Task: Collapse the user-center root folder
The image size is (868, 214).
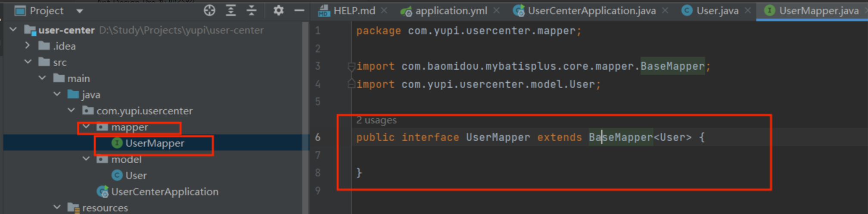Action: [x=13, y=30]
